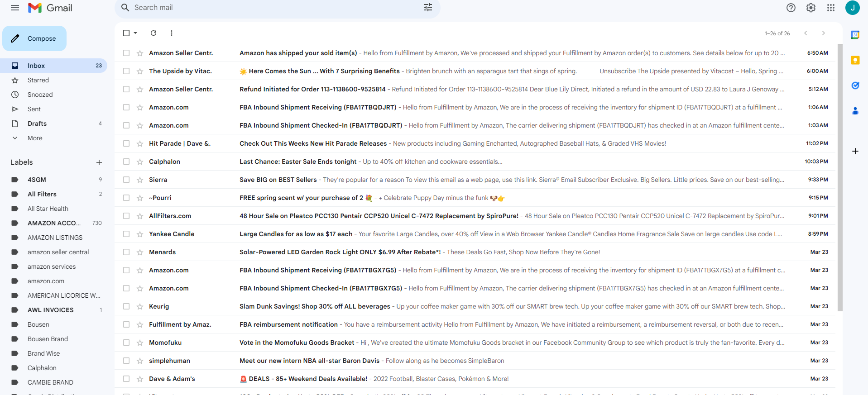Image resolution: width=868 pixels, height=395 pixels.
Task: Click the mail list vertical scrollbar
Action: coord(840,177)
